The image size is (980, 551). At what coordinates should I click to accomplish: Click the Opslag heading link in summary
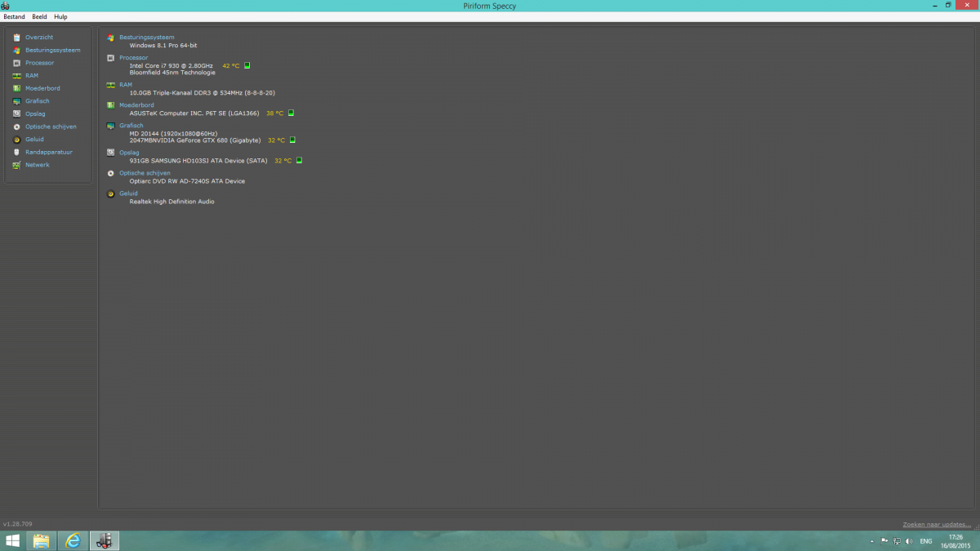[x=129, y=153]
